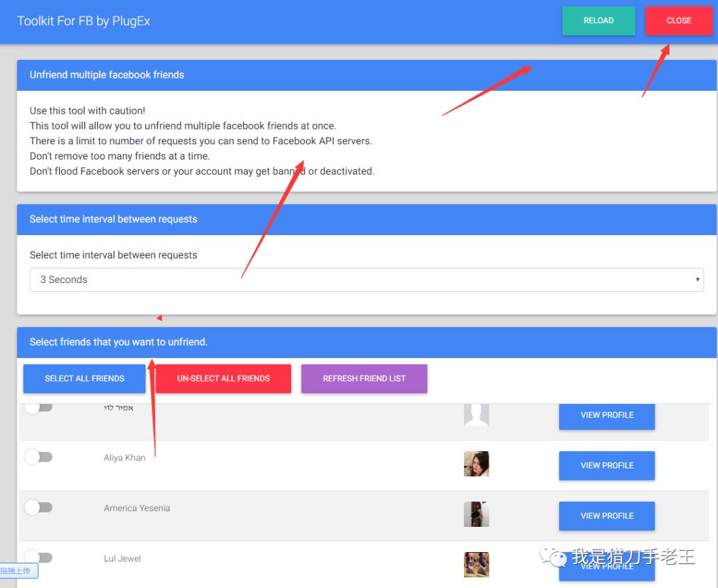Image resolution: width=718 pixels, height=588 pixels.
Task: Click America Yesenia's profile thumbnail
Action: tap(476, 514)
